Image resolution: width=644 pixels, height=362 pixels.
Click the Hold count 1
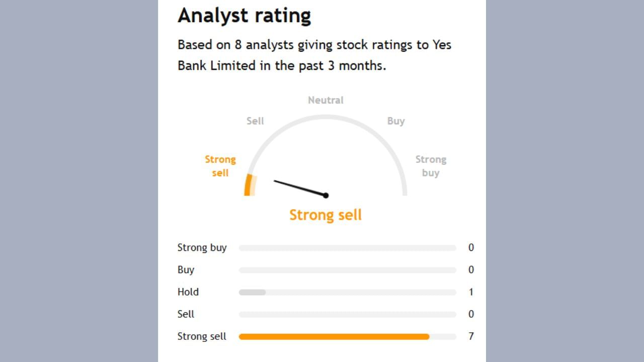click(x=471, y=292)
